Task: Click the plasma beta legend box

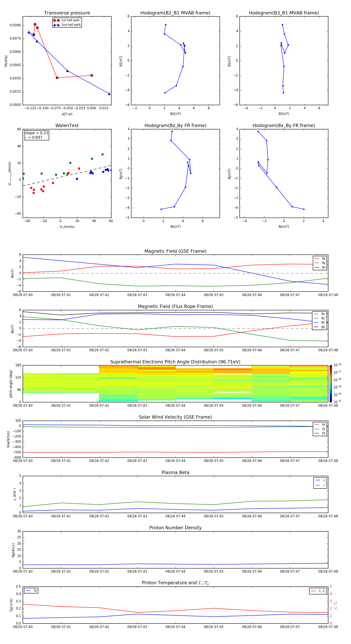Action: point(320,483)
